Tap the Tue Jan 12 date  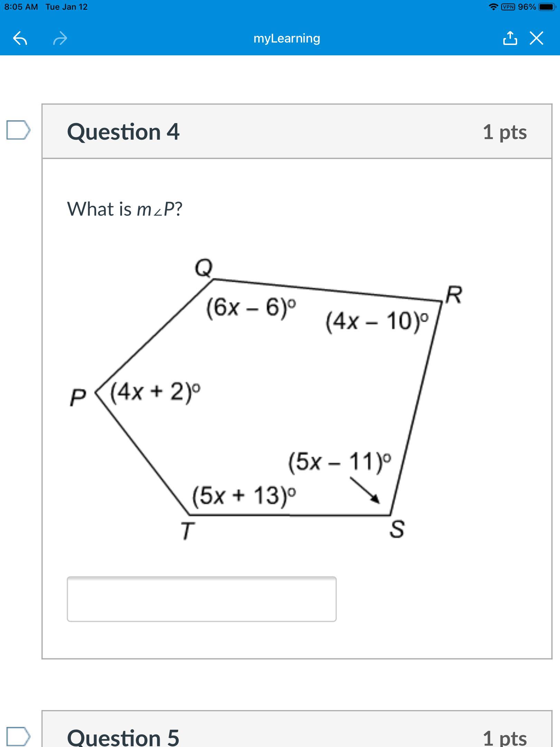point(66,7)
